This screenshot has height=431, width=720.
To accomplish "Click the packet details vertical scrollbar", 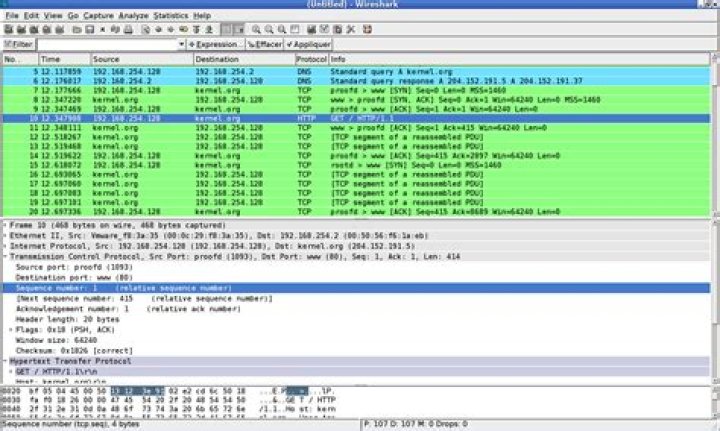I will click(715, 301).
